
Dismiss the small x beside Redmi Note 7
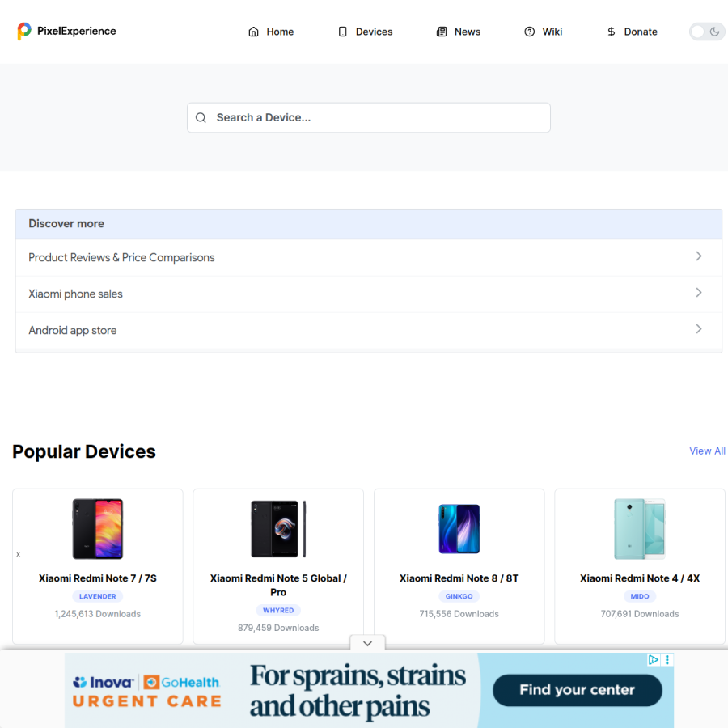[18, 554]
